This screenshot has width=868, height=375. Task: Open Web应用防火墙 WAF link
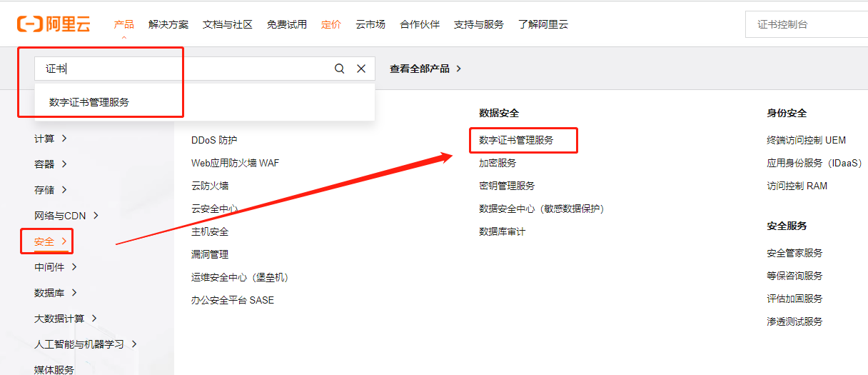235,163
